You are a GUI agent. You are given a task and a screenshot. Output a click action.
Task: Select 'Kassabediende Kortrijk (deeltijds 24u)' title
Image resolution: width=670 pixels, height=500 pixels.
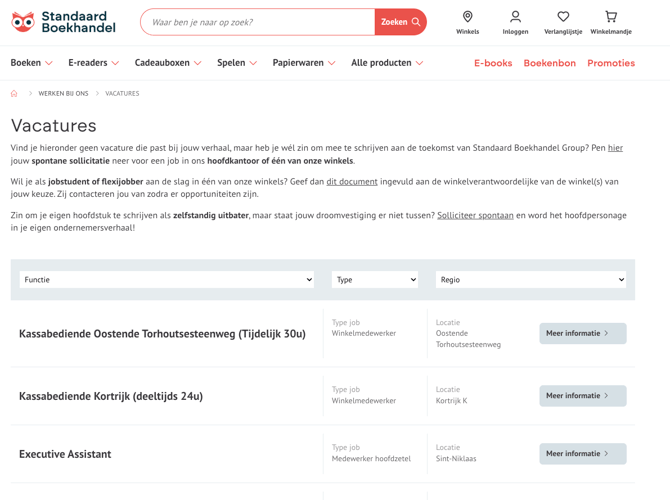pyautogui.click(x=111, y=396)
